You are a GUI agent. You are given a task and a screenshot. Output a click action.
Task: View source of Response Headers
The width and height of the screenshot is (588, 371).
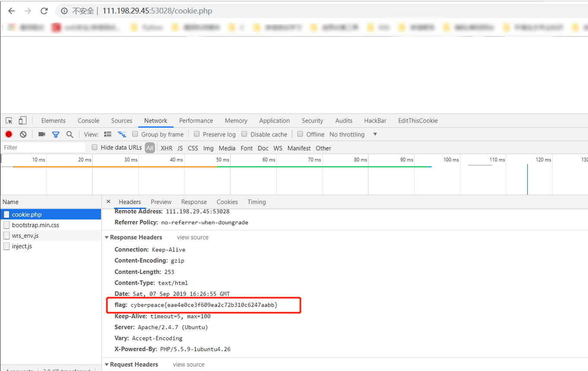193,237
